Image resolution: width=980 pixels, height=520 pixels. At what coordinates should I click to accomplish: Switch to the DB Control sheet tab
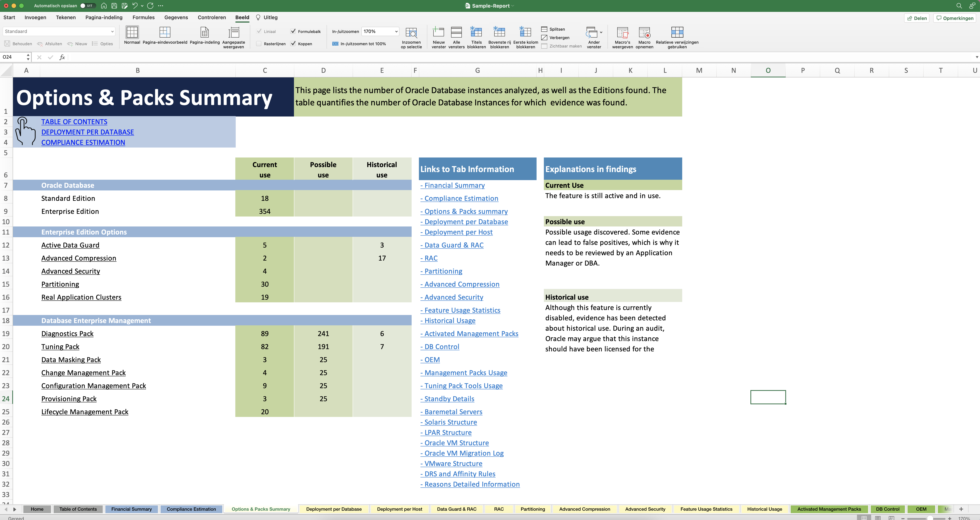point(888,509)
